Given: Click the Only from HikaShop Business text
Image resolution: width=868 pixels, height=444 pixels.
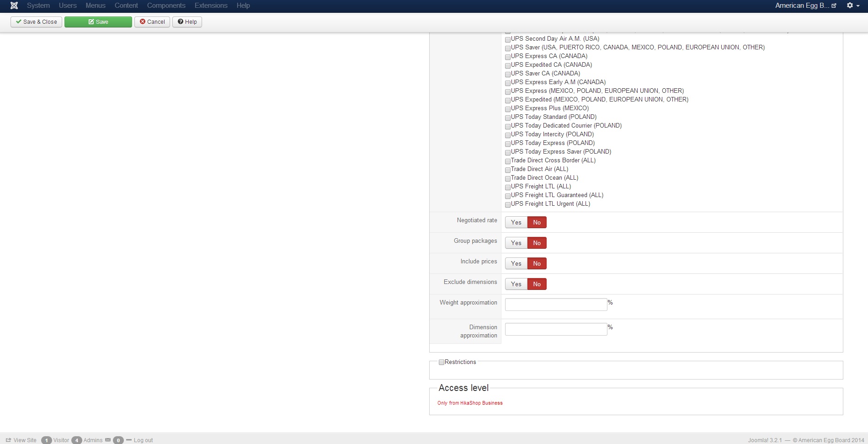Looking at the screenshot, I should [x=470, y=403].
